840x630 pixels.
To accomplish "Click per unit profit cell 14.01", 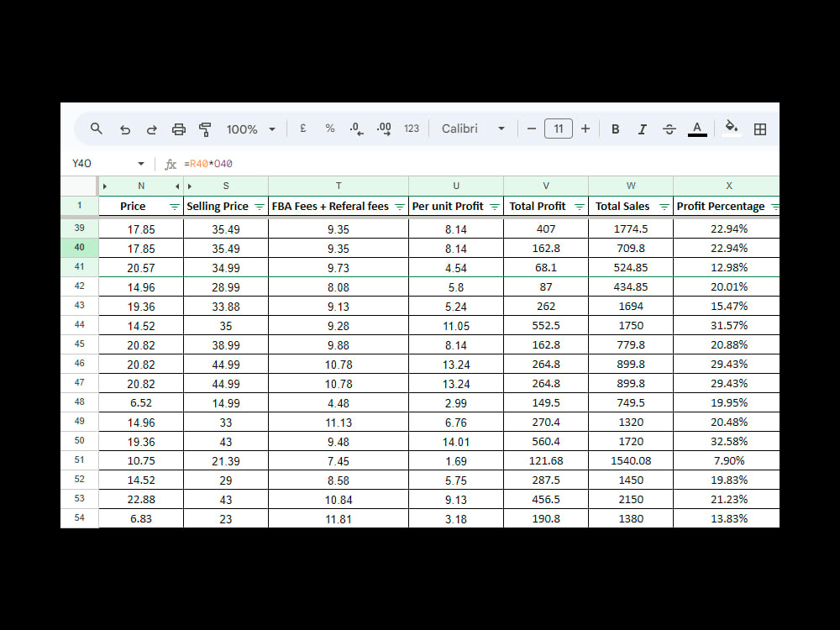I will [456, 442].
